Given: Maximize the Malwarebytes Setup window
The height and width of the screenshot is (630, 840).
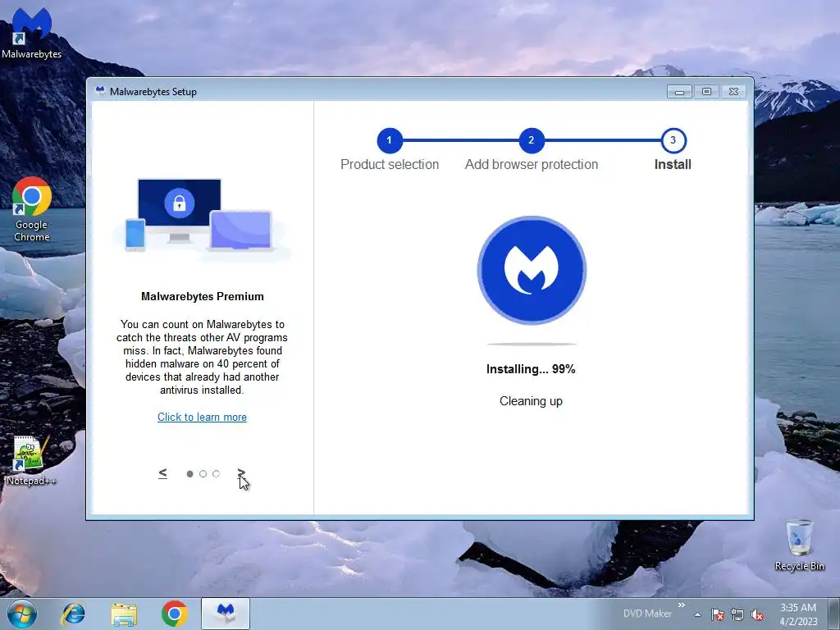Looking at the screenshot, I should click(x=706, y=92).
